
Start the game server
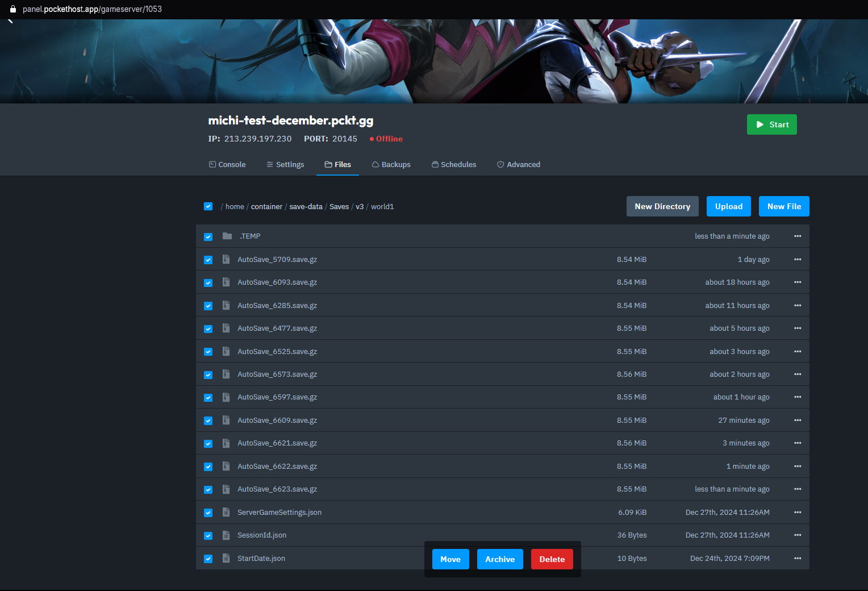(x=771, y=124)
